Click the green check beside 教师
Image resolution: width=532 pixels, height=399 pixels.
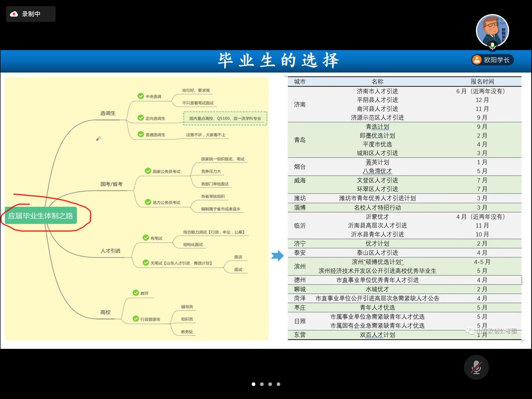(x=136, y=293)
